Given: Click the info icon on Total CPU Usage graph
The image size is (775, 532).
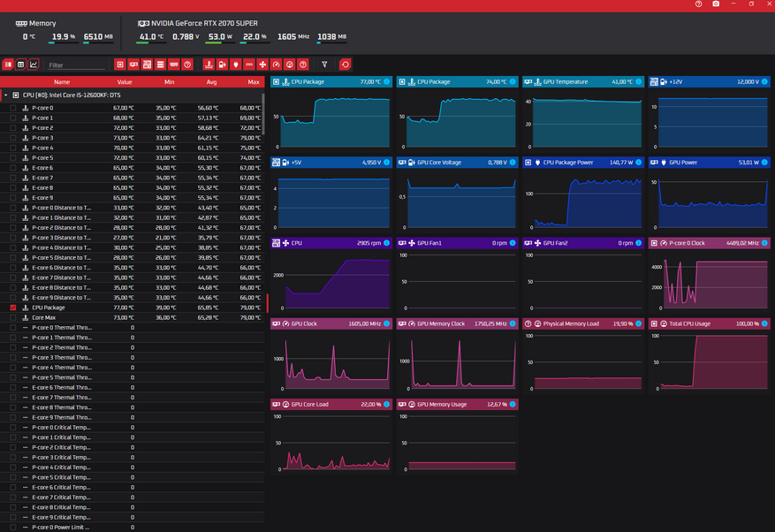Looking at the screenshot, I should [765, 323].
